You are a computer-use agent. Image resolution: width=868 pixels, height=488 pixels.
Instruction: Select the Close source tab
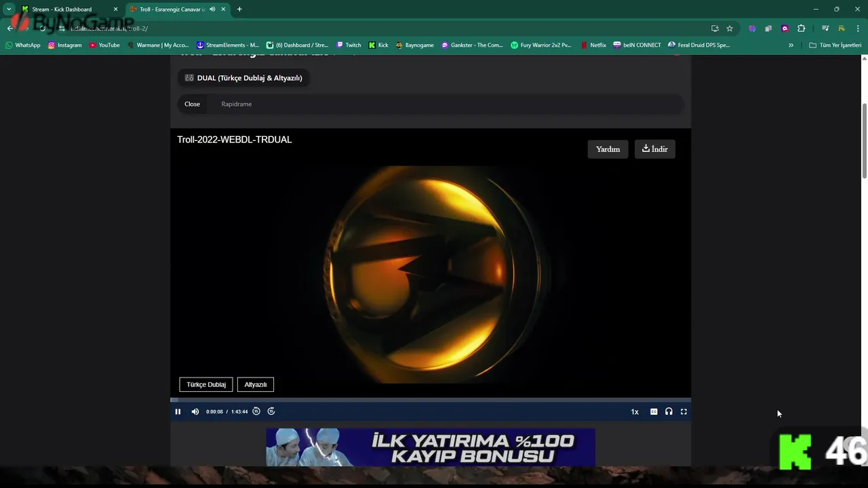pos(192,104)
